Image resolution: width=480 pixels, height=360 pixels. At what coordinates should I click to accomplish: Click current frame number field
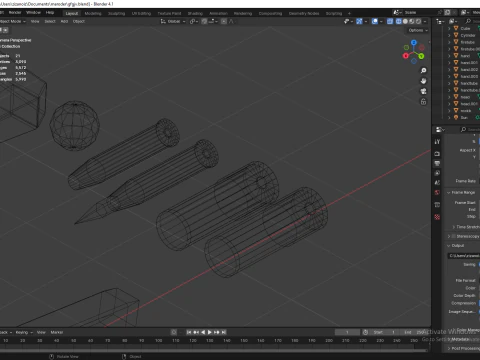(347, 332)
